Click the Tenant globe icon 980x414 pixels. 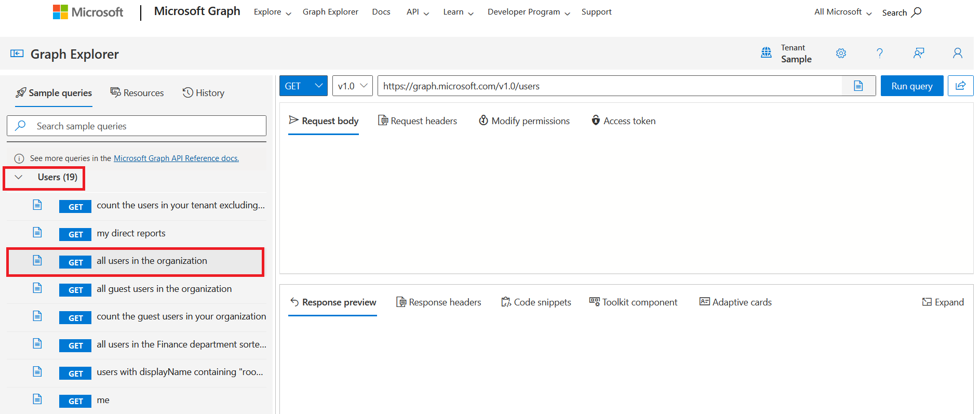pos(766,52)
